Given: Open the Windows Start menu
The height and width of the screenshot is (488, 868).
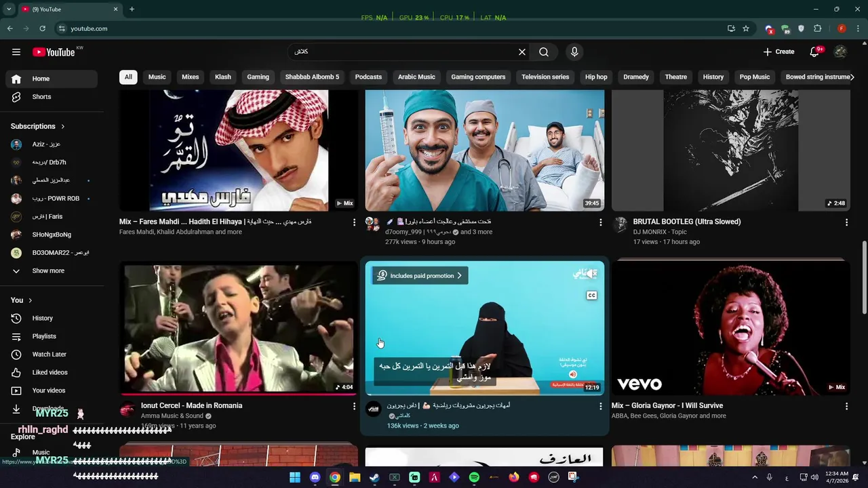Looking at the screenshot, I should click(x=295, y=477).
